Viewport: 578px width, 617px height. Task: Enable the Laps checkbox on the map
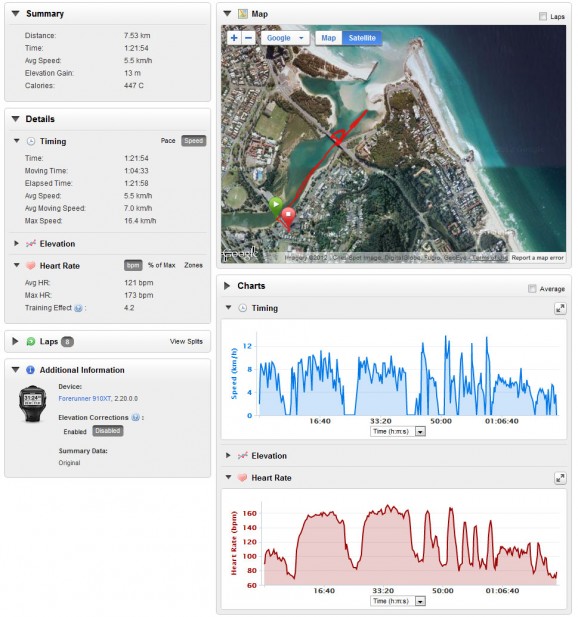point(543,16)
